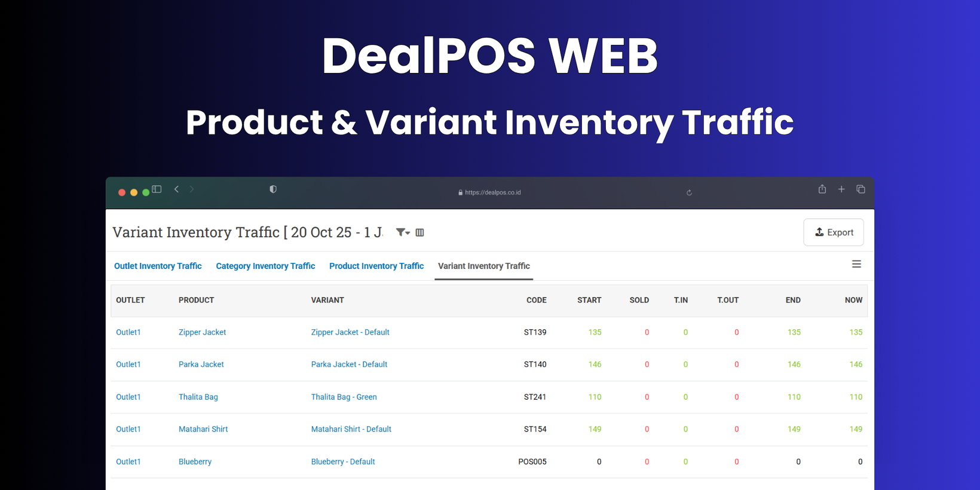Click Outlet1 link in Thalita Bag row
The height and width of the screenshot is (490, 980).
128,397
